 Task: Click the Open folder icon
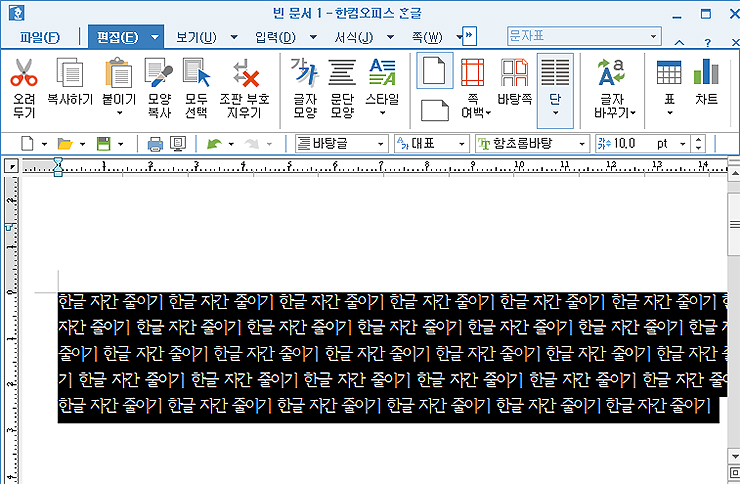(65, 143)
